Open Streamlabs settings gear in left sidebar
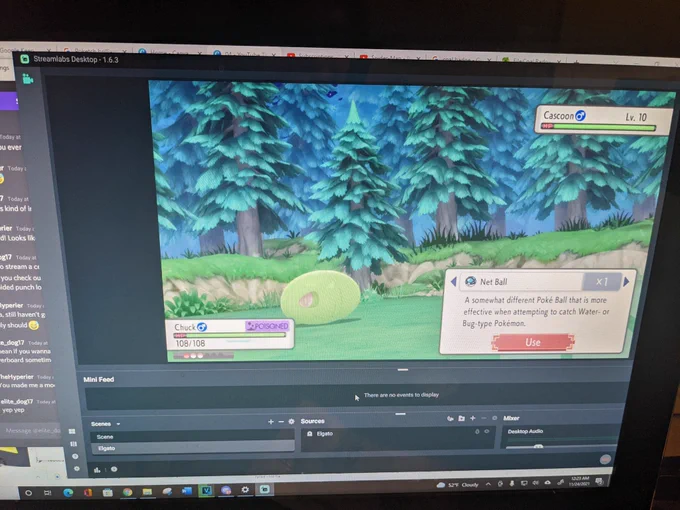680x510 pixels. [x=76, y=468]
